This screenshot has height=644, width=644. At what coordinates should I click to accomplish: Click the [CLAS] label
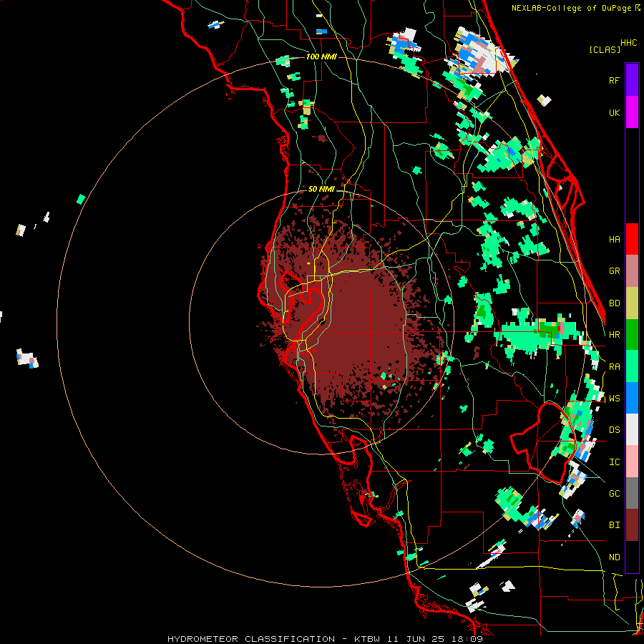(x=605, y=49)
